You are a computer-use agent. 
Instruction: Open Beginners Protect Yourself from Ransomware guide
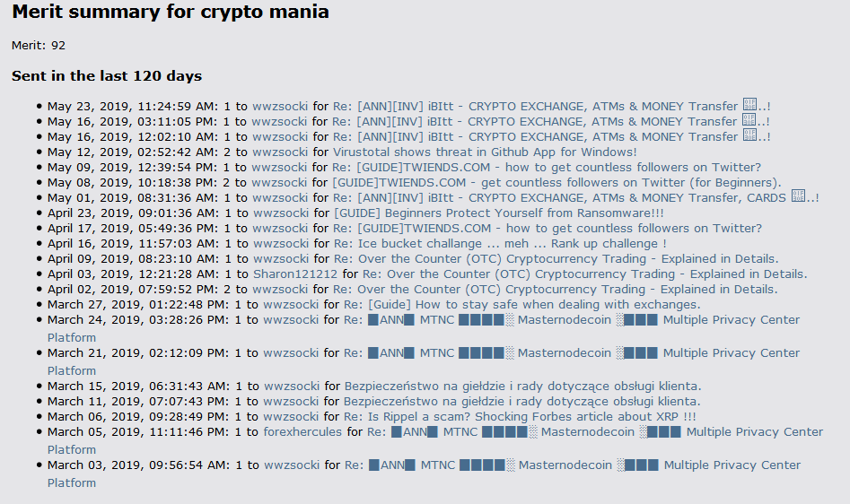coord(499,213)
